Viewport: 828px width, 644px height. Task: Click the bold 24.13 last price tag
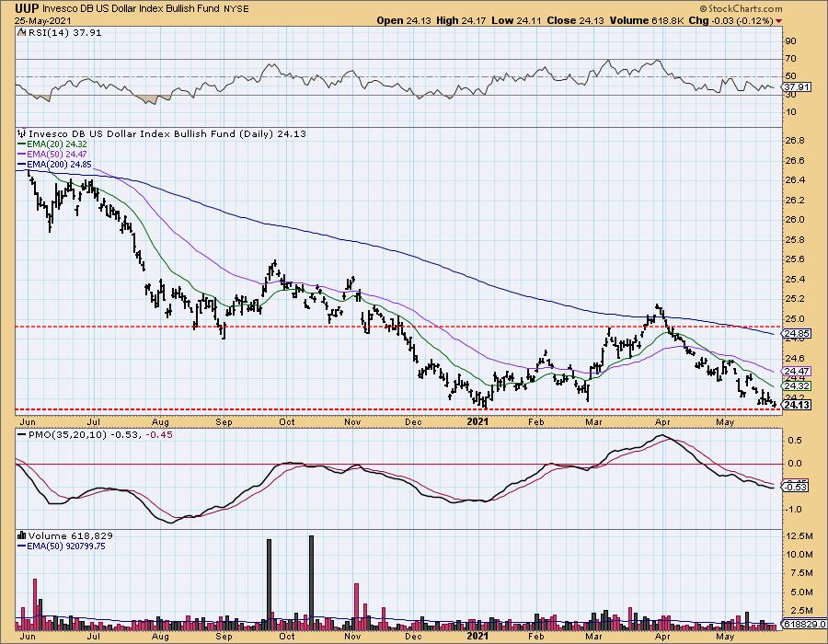point(798,405)
